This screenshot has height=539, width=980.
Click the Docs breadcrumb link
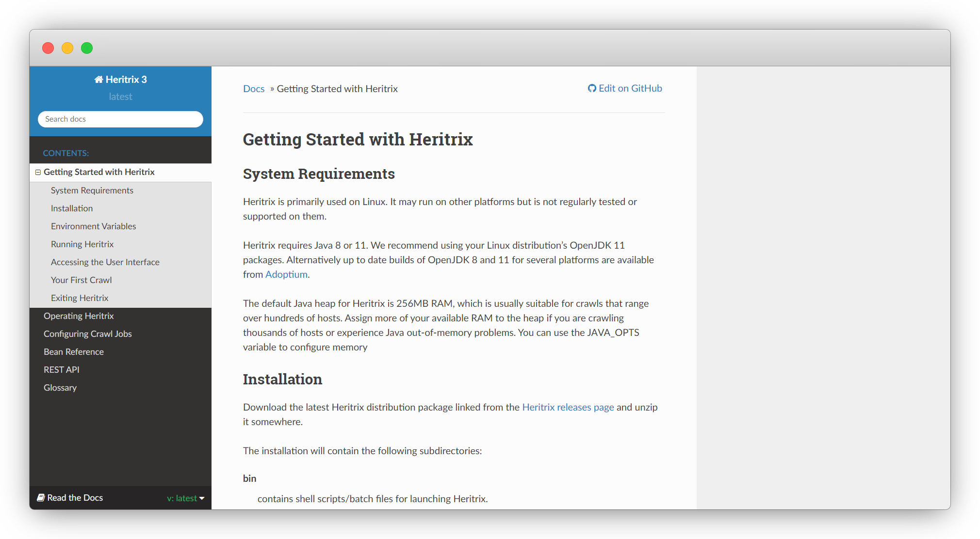tap(254, 89)
